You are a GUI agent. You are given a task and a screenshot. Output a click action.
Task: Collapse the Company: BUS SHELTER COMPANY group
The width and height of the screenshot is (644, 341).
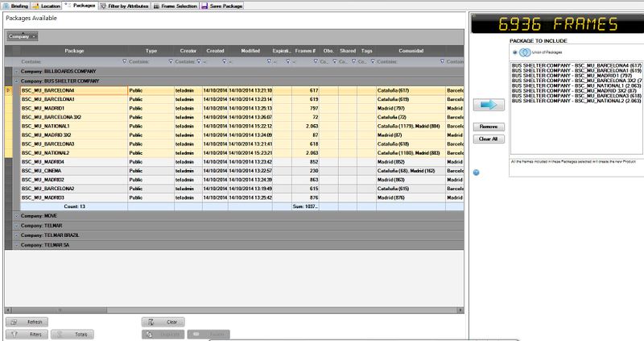pyautogui.click(x=17, y=81)
